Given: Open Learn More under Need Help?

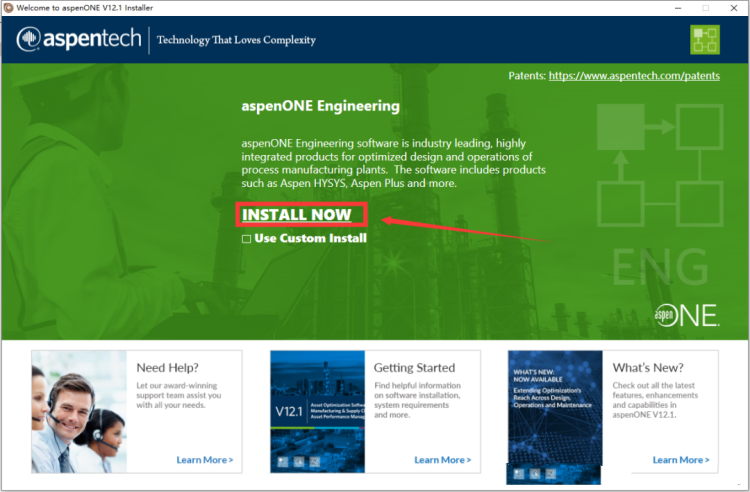Looking at the screenshot, I should [205, 459].
